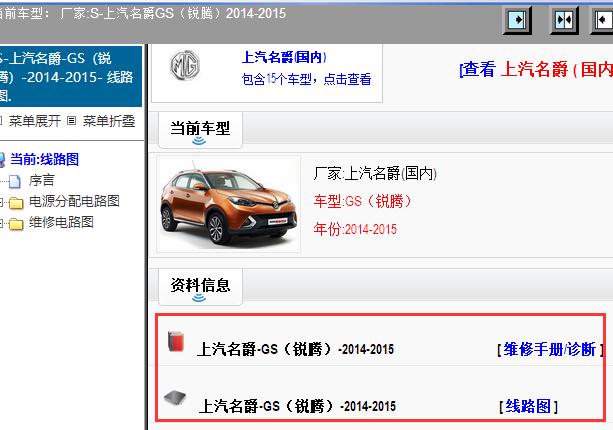Open the 维修手册/诊断 link
The image size is (613, 430).
[x=550, y=349]
